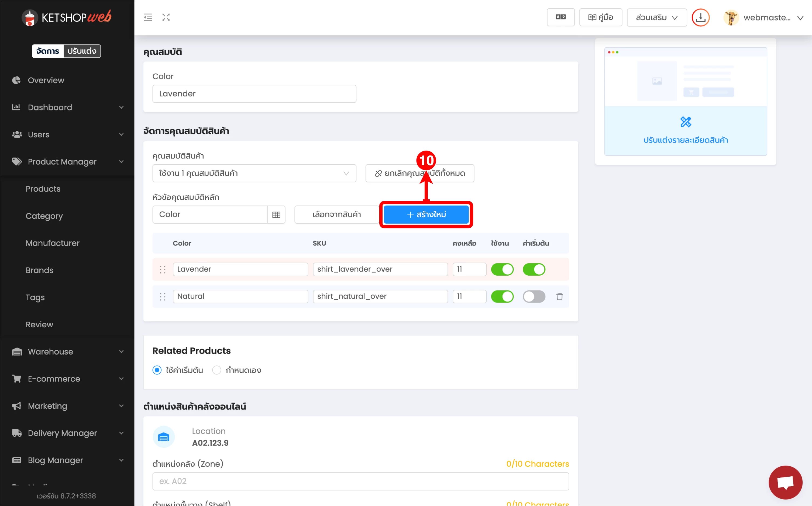Click the เลือกจากสินค้า button

coord(336,214)
